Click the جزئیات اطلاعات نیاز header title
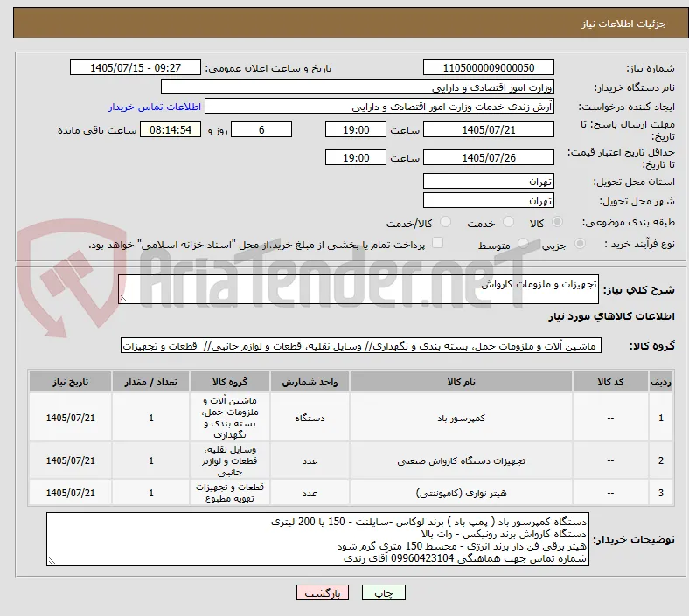The height and width of the screenshot is (616, 689). point(624,24)
